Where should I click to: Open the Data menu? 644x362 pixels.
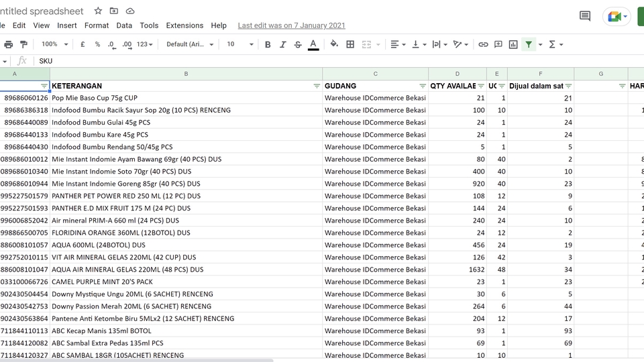(x=124, y=25)
